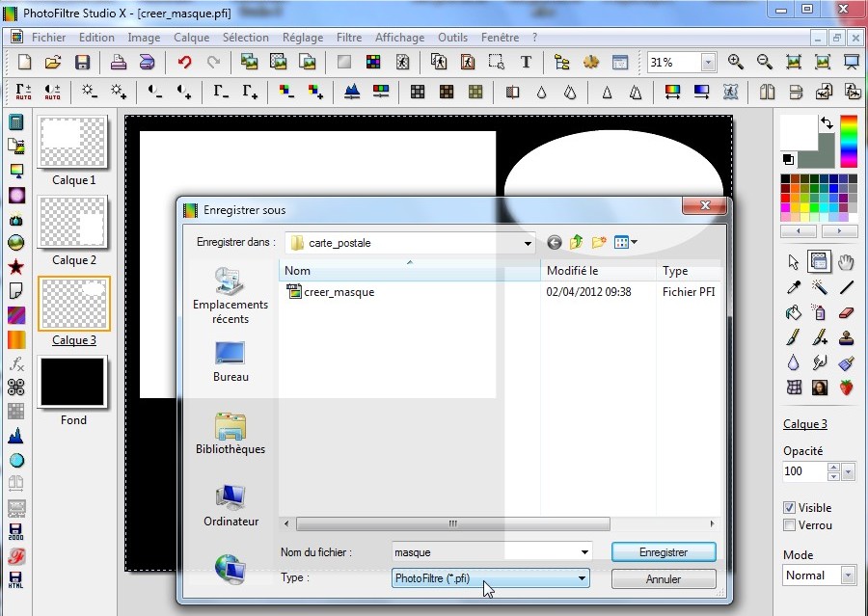
Task: Expand the Nom du fichier dropdown arrow
Action: [584, 551]
